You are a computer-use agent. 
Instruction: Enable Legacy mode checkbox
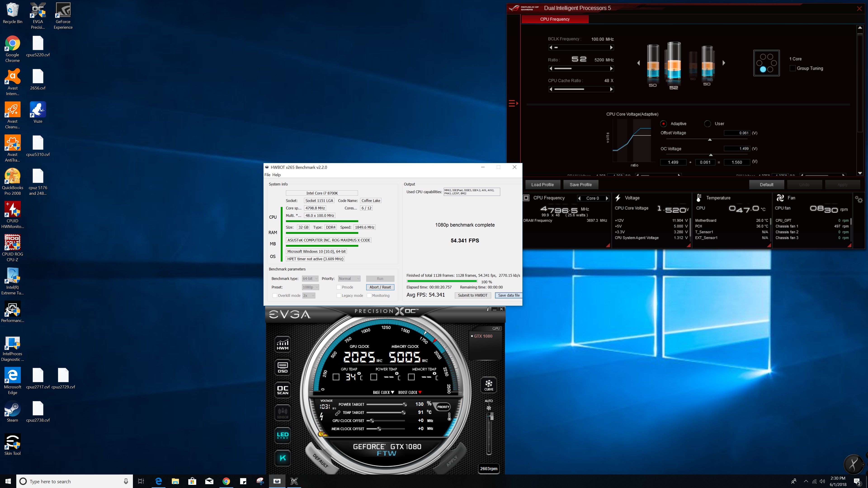(339, 296)
